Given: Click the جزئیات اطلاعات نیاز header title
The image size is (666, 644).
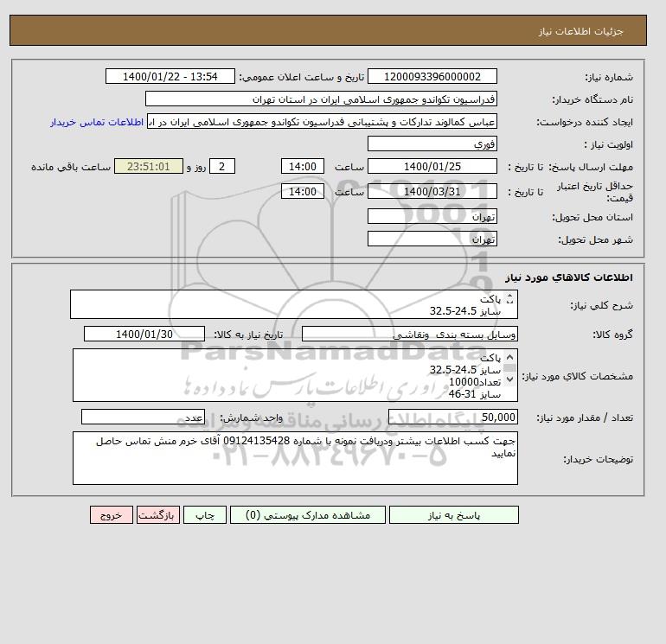Looking at the screenshot, I should click(x=580, y=31).
